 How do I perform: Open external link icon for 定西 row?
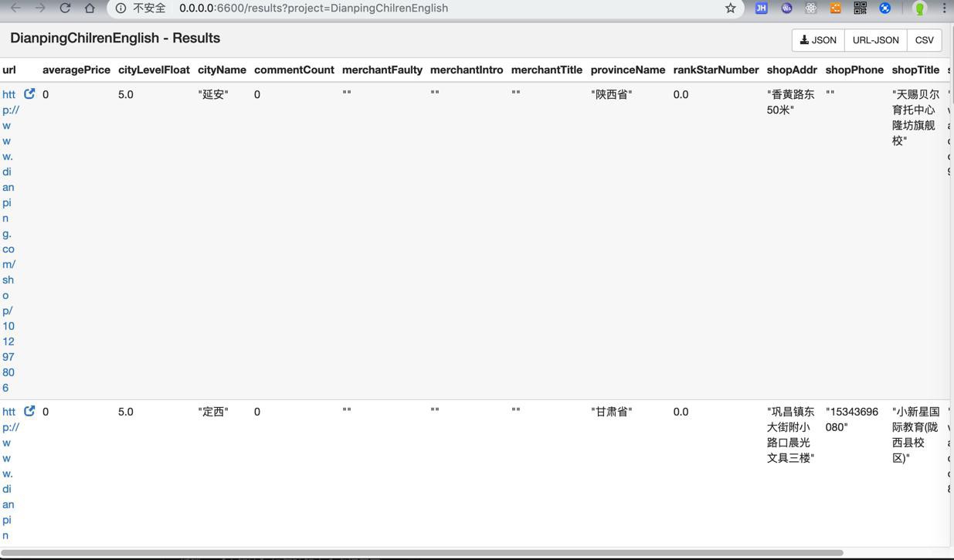coord(29,411)
